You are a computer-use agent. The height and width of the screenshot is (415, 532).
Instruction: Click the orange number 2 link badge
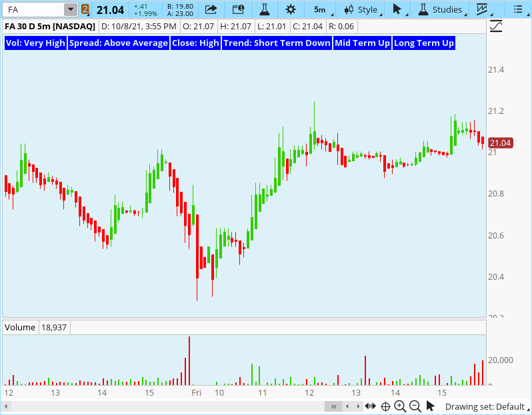[x=85, y=9]
